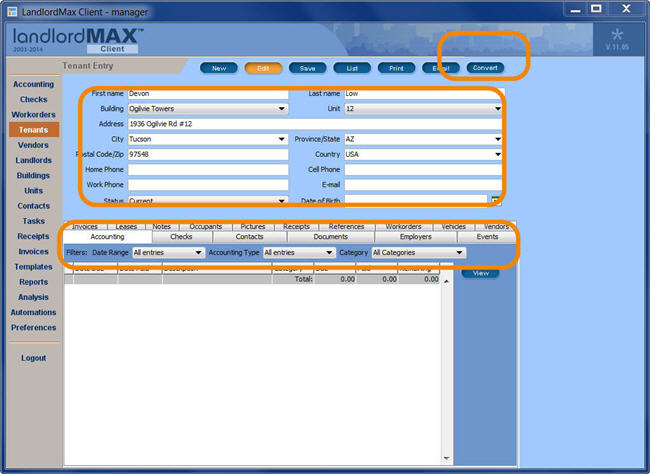The width and height of the screenshot is (650, 474).
Task: Open the Pictures tab
Action: pos(253,226)
